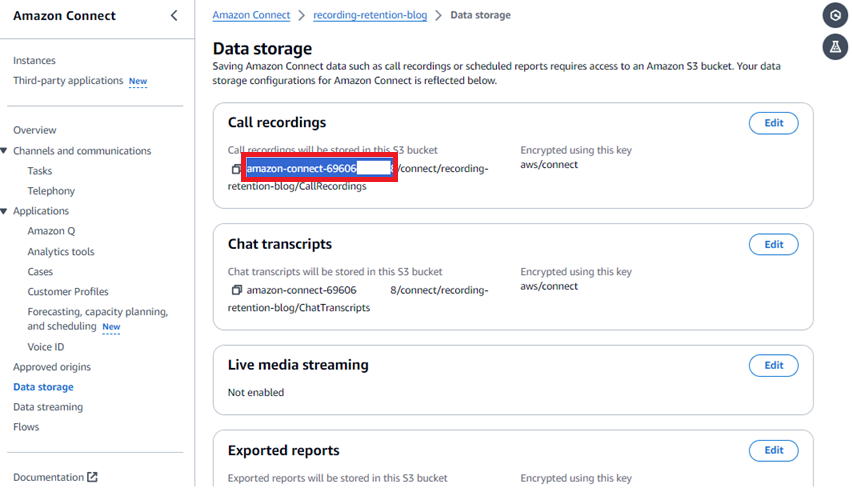Navigate to Third-party applications
Image resolution: width=852 pixels, height=488 pixels.
pos(68,81)
